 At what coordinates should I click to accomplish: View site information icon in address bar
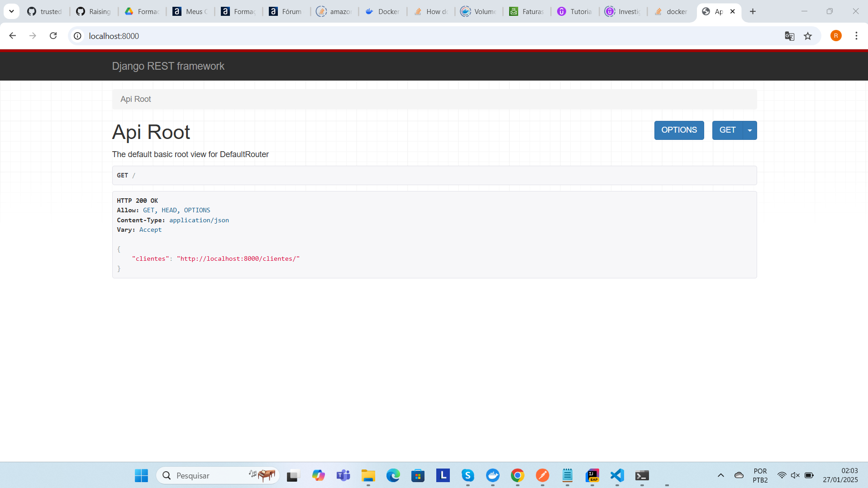(78, 36)
